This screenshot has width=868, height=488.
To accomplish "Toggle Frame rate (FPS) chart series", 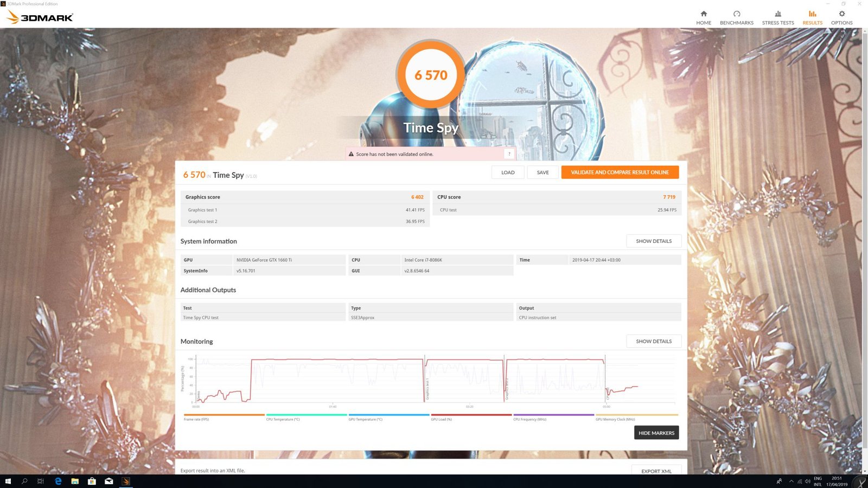I will point(224,417).
